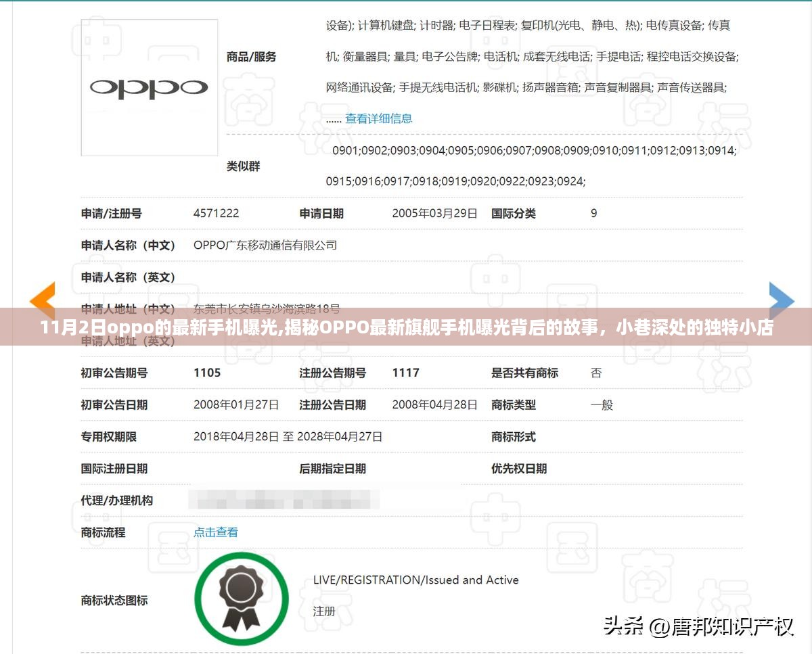Click the article headline caption banner

[406, 328]
